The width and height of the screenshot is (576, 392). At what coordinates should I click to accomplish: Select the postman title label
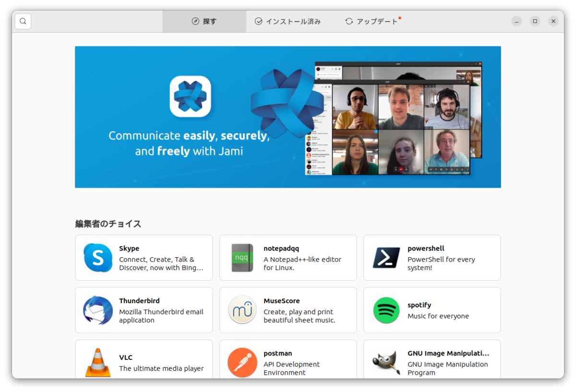pyautogui.click(x=278, y=353)
